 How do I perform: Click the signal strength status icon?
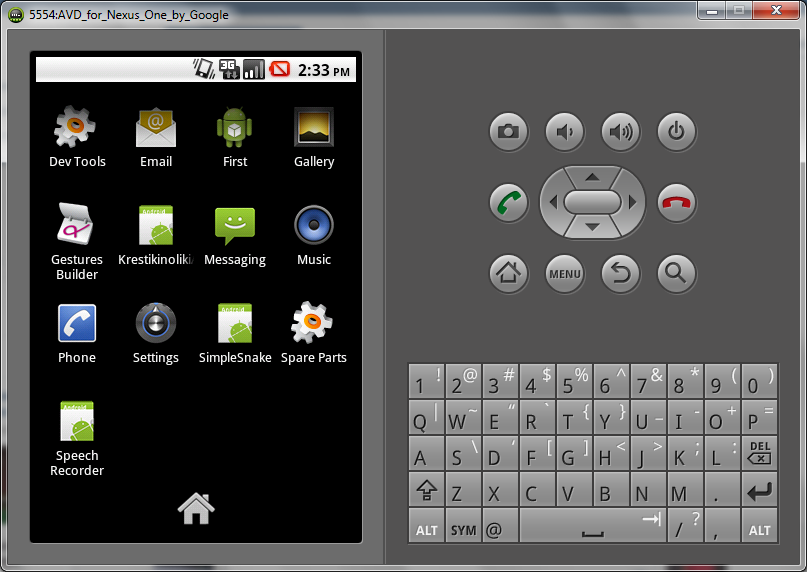tap(253, 69)
